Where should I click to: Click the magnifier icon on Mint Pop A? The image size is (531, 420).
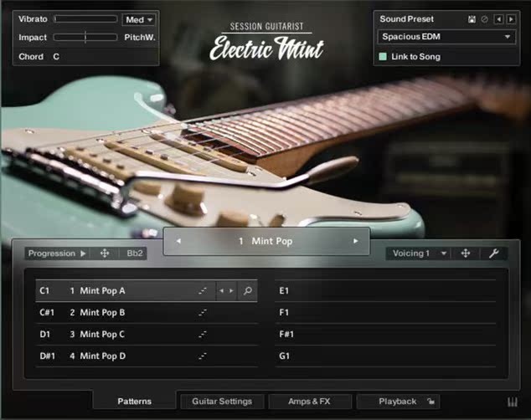[x=247, y=291]
